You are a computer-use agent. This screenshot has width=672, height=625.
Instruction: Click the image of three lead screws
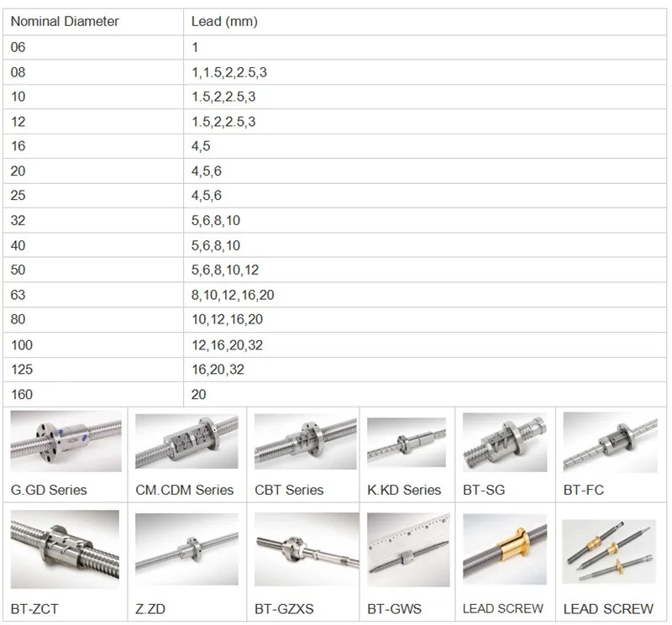coord(609,552)
